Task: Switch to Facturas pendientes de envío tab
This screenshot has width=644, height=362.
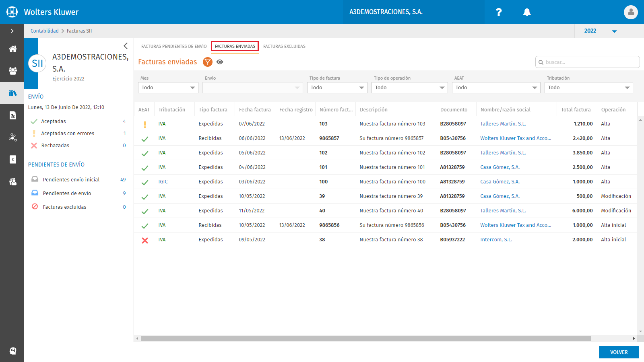Action: pos(174,46)
